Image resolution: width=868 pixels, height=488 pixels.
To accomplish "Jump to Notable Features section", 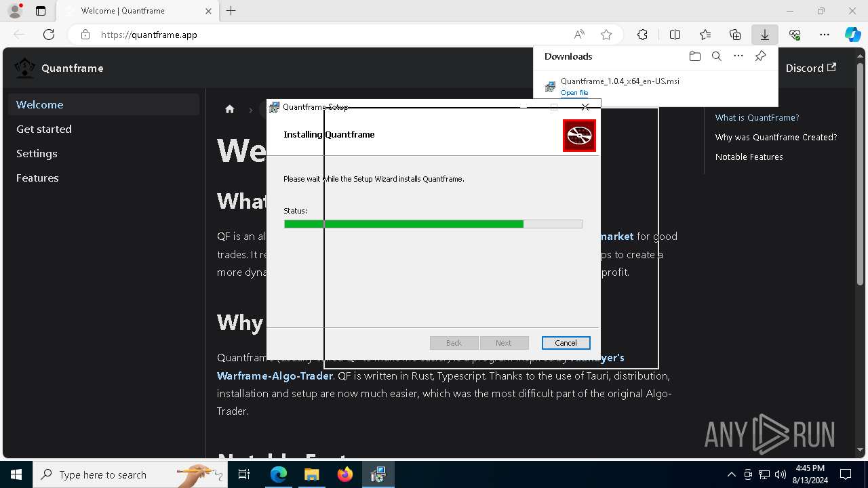I will pos(749,157).
